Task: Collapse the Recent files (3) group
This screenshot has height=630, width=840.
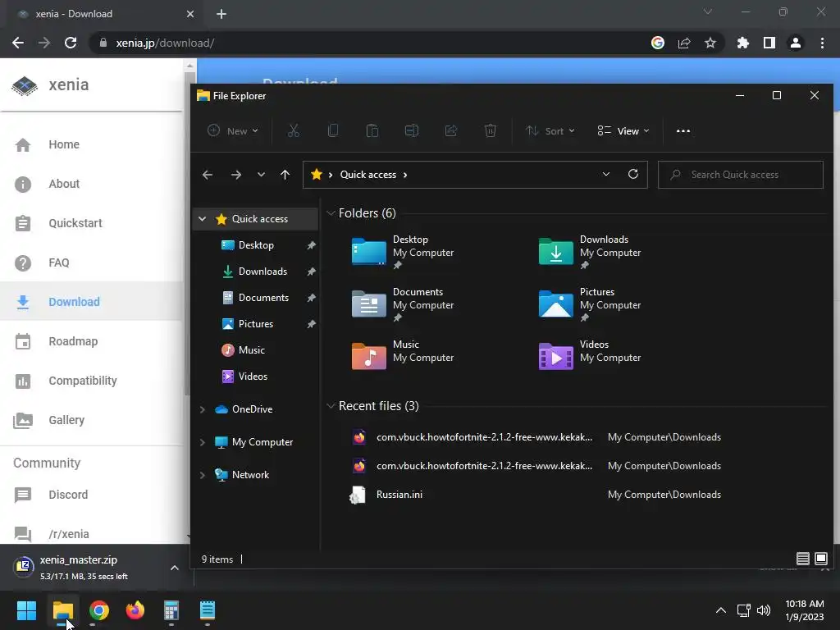Action: click(x=331, y=406)
